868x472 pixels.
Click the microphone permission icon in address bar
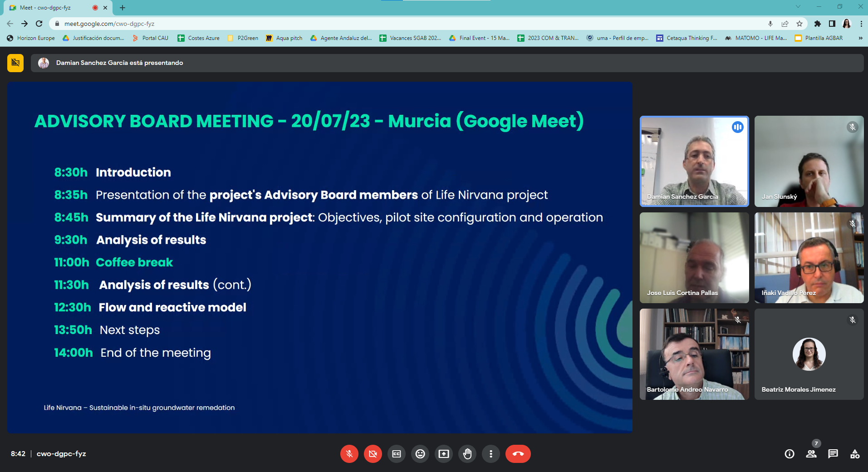pos(770,24)
